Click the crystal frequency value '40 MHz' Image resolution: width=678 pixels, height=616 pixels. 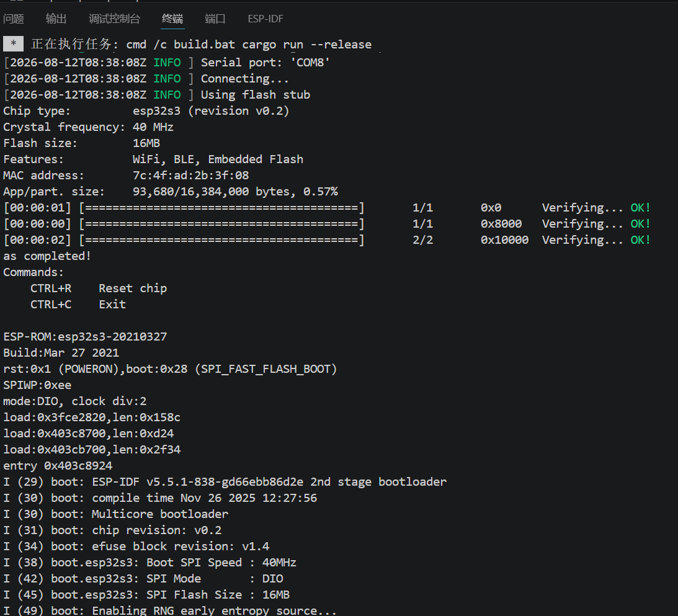coord(153,127)
